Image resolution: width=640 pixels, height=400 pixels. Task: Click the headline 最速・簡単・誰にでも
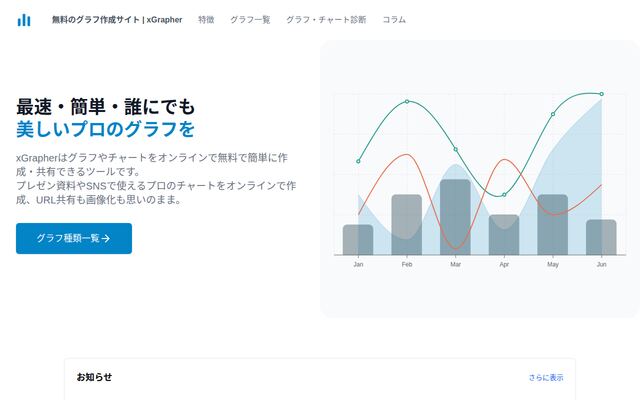[x=106, y=107]
